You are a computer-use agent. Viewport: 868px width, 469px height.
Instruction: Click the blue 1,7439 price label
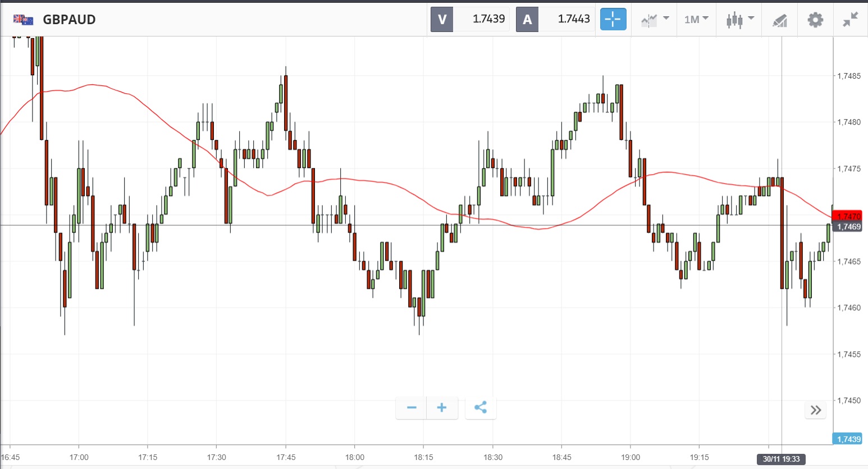tap(848, 439)
